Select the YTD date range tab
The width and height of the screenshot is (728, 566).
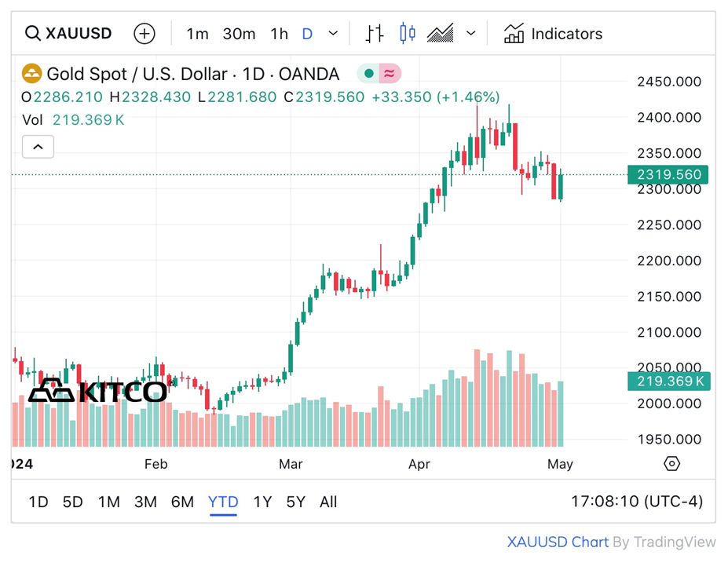(223, 502)
